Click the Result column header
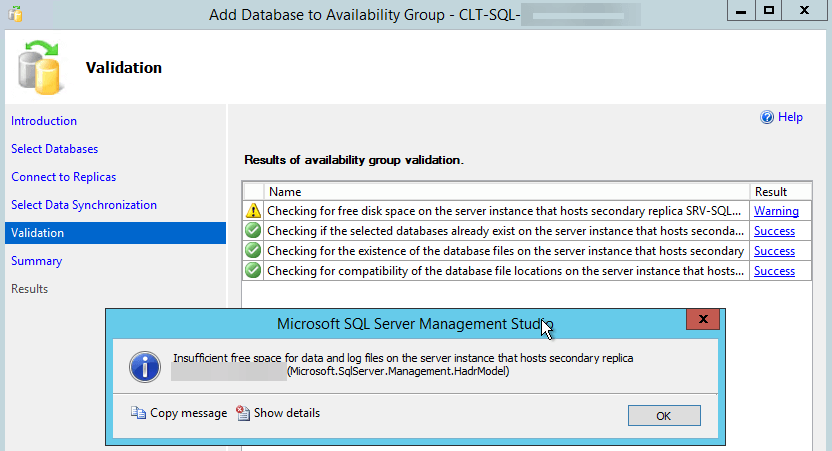 coord(770,191)
